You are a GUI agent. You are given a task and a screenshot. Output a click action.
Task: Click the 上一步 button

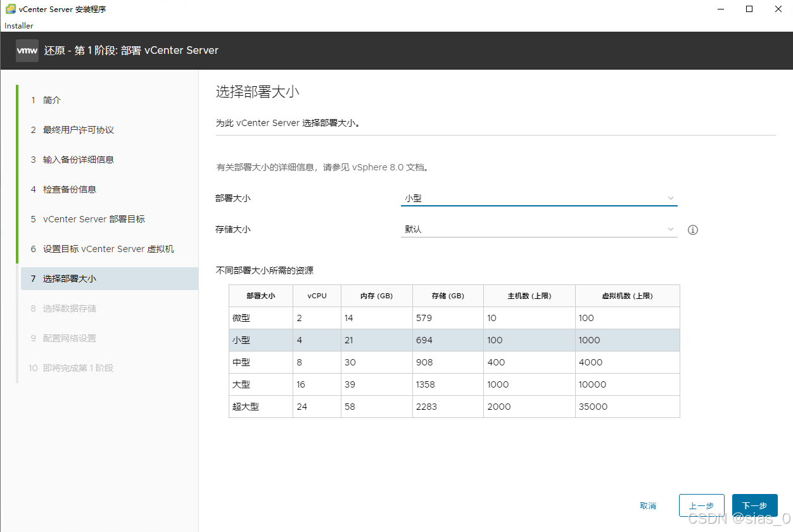(x=701, y=505)
